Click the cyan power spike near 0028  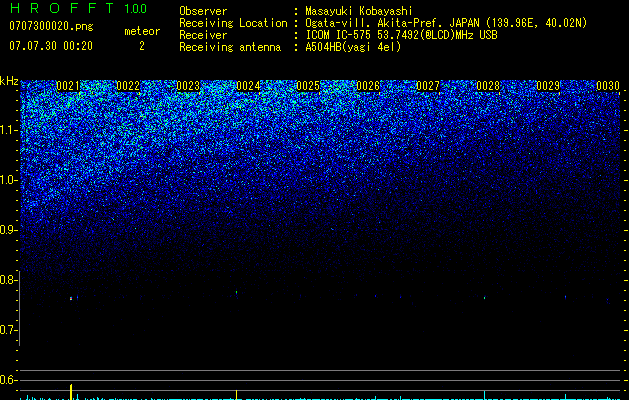click(x=485, y=395)
